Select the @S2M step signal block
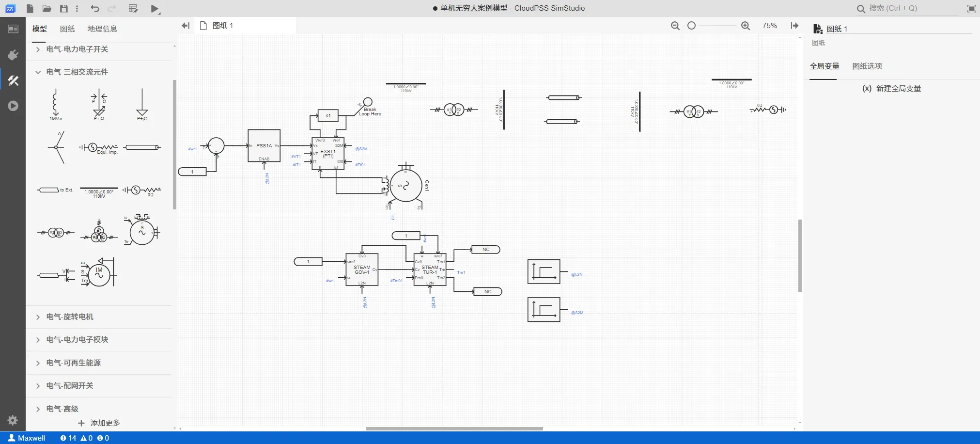 [544, 310]
